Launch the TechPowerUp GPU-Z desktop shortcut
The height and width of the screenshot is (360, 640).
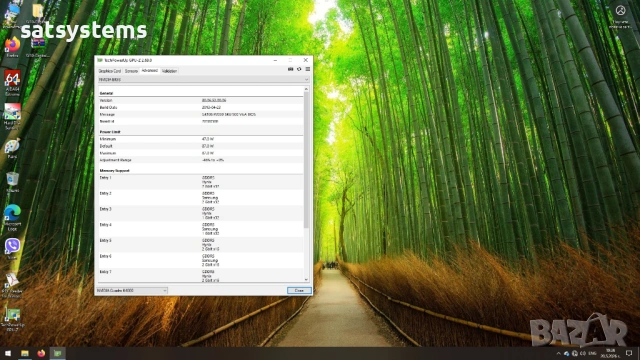tap(12, 319)
